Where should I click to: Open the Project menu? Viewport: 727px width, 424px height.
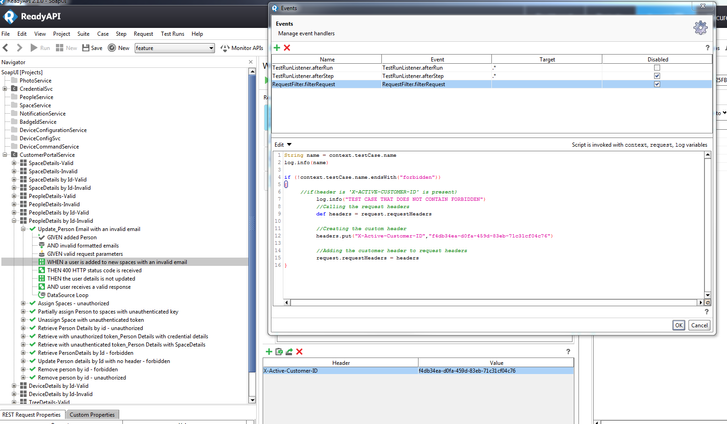[x=62, y=33]
